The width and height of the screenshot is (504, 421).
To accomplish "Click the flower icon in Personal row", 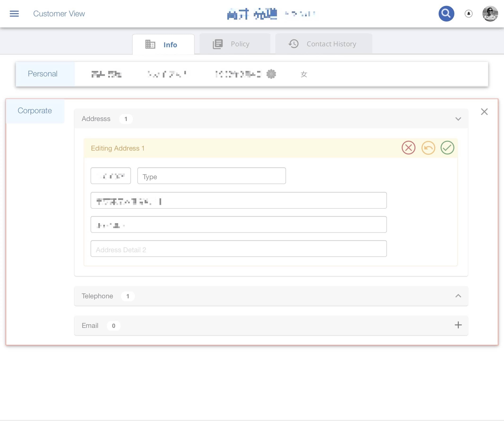I will tap(271, 74).
